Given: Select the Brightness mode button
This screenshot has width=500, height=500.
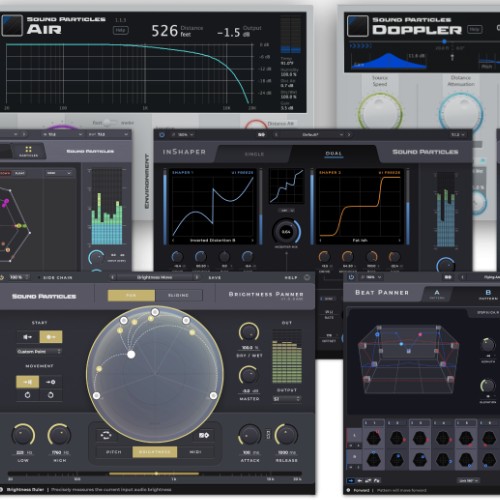Looking at the screenshot, I should [155, 452].
